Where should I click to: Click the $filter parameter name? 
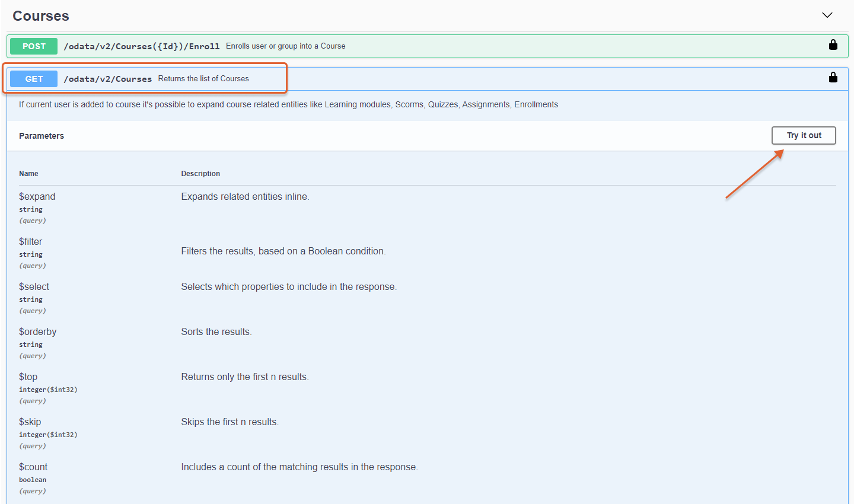click(x=31, y=242)
